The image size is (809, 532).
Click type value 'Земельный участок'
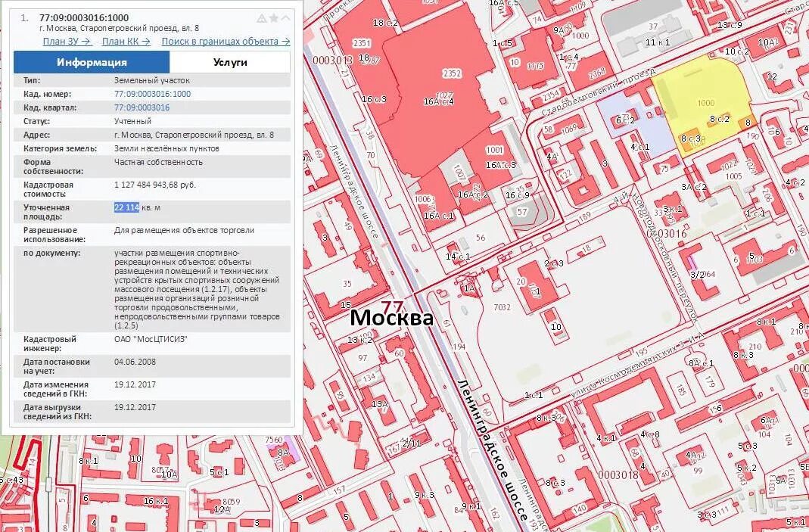pos(151,80)
